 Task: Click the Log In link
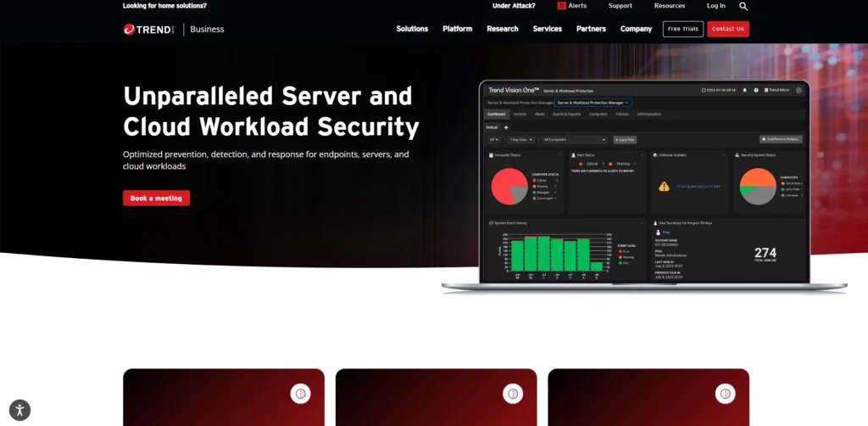coord(715,6)
